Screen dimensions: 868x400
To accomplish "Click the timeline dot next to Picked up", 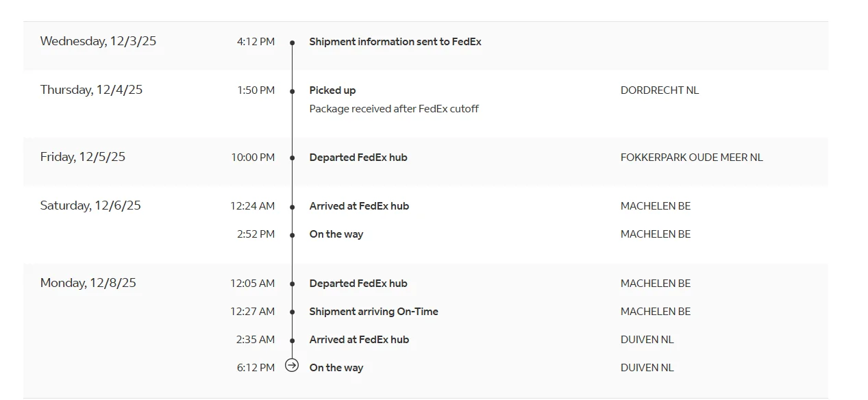I will (292, 91).
